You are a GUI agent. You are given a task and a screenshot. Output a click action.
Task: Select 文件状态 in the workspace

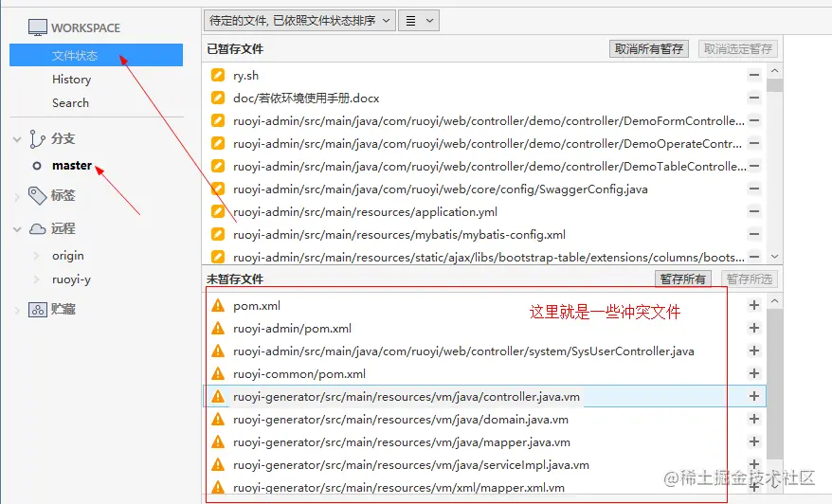tap(96, 55)
